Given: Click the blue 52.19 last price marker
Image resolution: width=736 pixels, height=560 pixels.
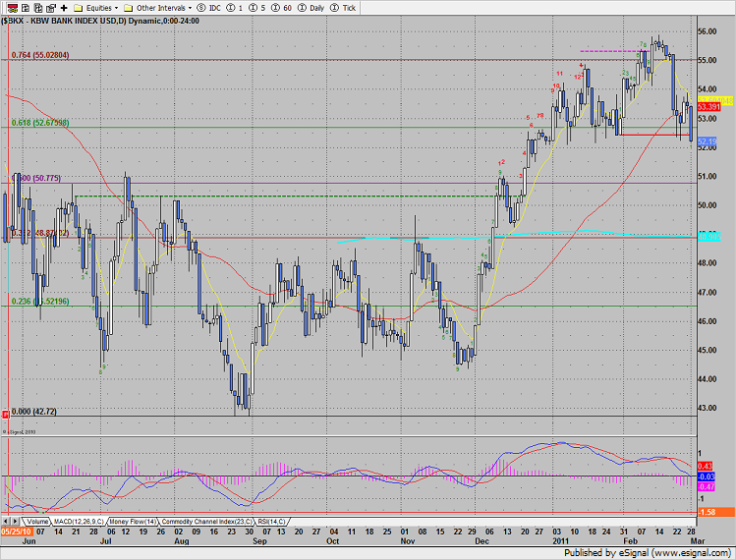Looking at the screenshot, I should 707,141.
